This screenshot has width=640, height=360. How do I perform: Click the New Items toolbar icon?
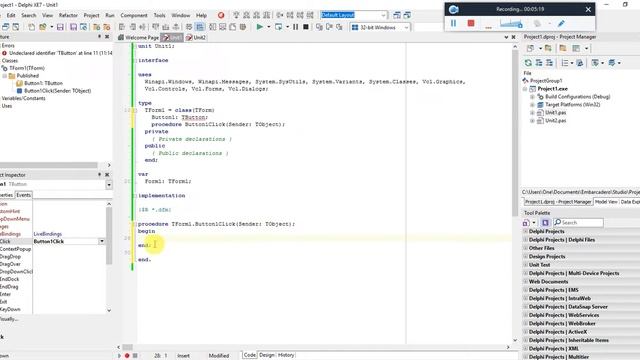click(31, 27)
